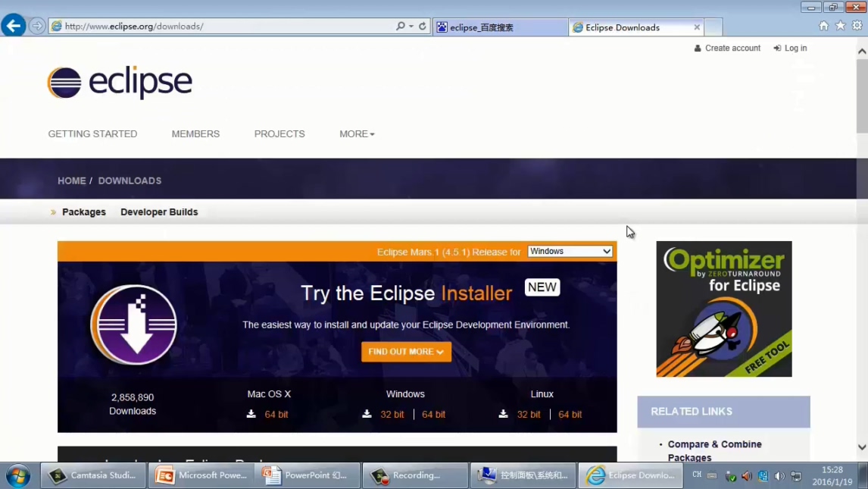The width and height of the screenshot is (868, 489).
Task: Click the browser Forward arrow button
Action: coord(36,26)
